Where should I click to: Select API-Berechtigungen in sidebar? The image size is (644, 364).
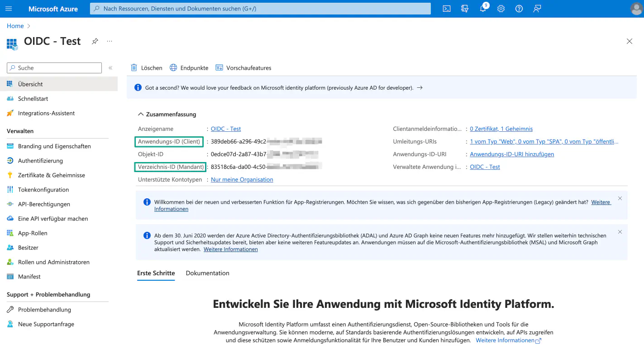44,204
